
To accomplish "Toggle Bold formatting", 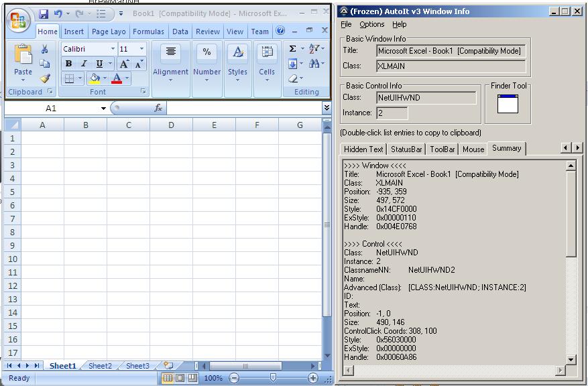I will click(x=68, y=64).
